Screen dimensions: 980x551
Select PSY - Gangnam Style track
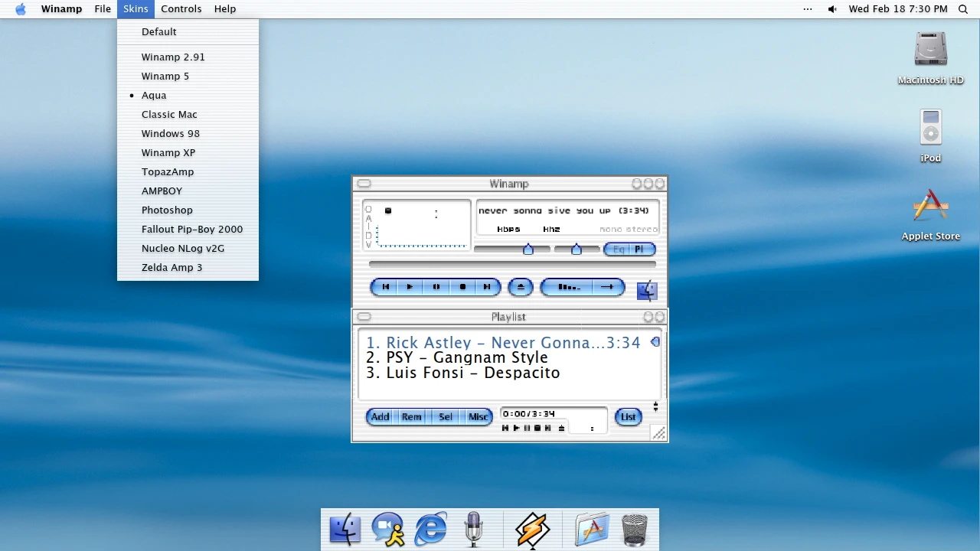point(503,357)
